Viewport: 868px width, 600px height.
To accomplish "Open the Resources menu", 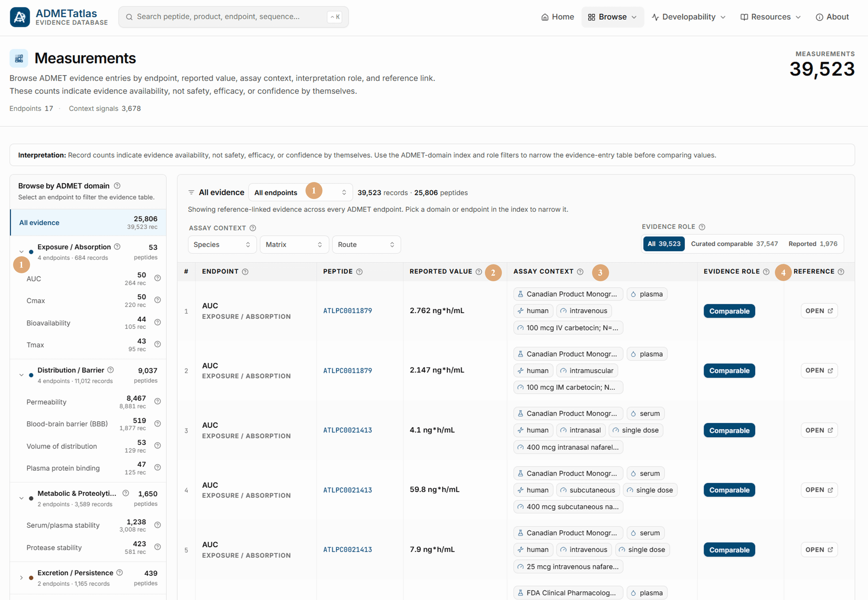I will point(770,17).
